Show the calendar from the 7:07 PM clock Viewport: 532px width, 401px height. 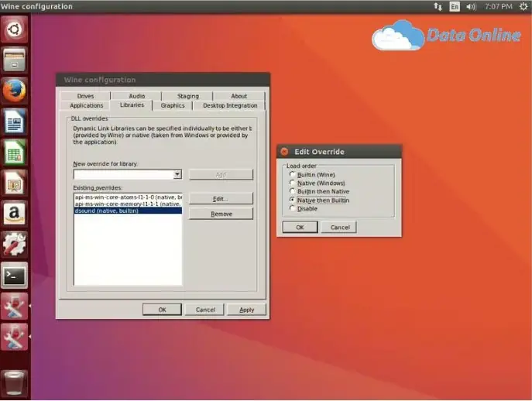pos(499,6)
